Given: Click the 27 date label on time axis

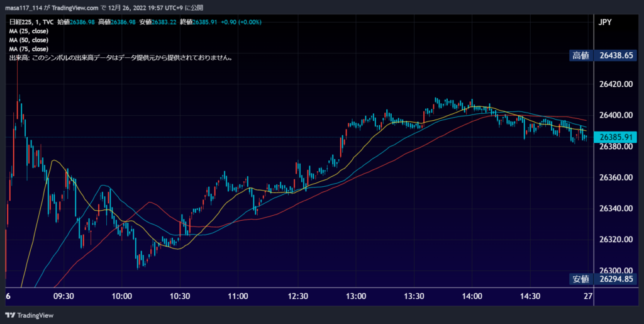Looking at the screenshot, I should pos(588,296).
